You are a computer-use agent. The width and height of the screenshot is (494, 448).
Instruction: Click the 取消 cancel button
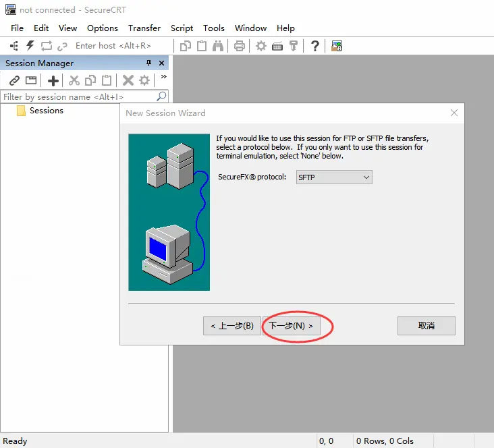[427, 326]
